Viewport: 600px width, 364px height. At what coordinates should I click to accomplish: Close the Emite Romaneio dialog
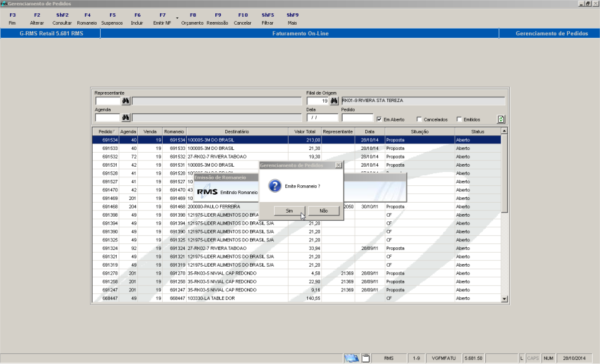pyautogui.click(x=339, y=165)
